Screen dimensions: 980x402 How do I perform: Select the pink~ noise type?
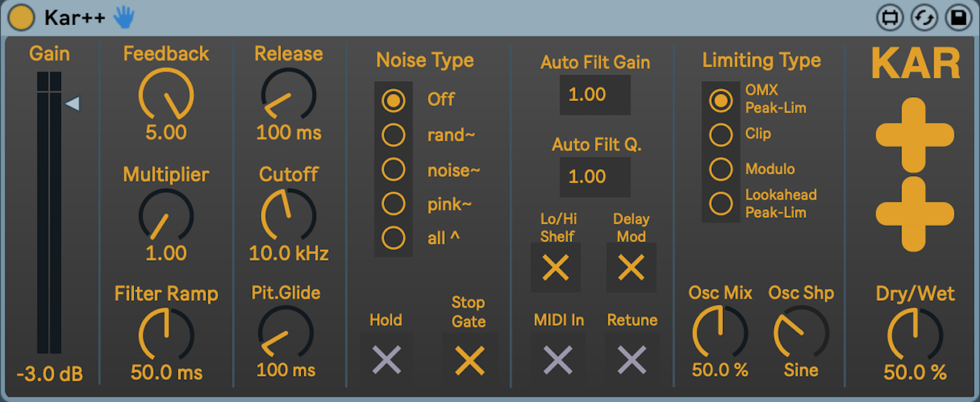point(394,204)
